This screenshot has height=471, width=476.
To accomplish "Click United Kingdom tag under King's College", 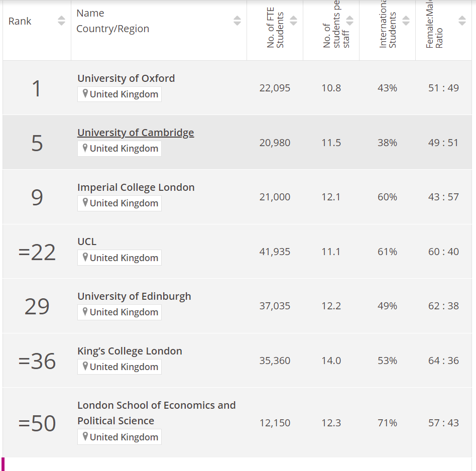I will click(124, 367).
